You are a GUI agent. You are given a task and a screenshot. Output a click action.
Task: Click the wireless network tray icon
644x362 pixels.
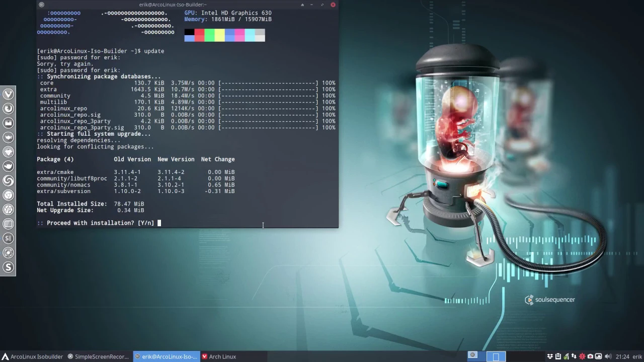566,356
